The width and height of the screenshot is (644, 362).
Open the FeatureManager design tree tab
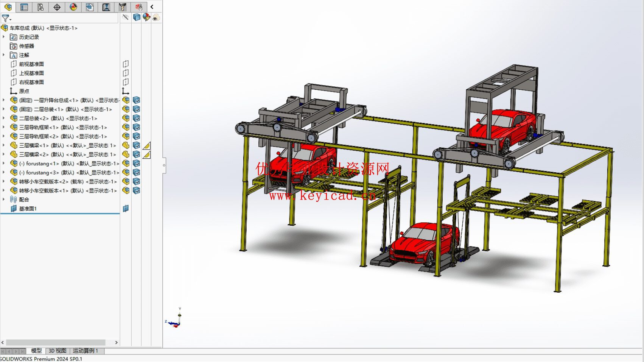[8, 7]
